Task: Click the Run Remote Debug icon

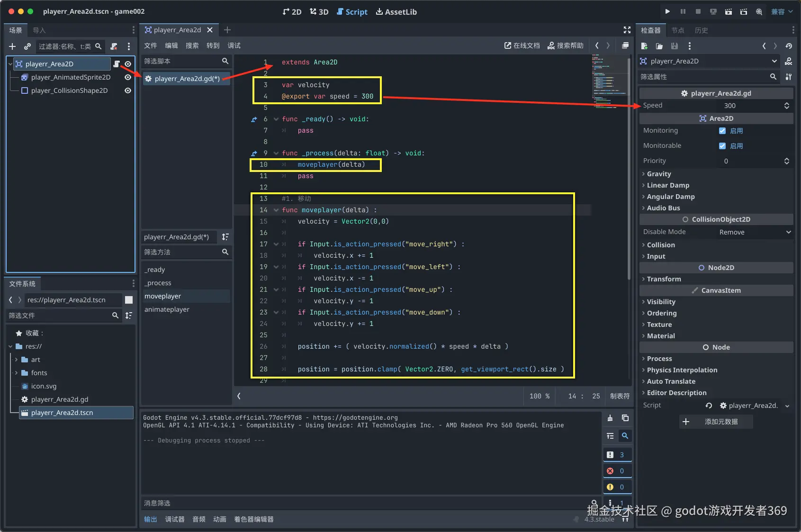Action: (x=713, y=12)
